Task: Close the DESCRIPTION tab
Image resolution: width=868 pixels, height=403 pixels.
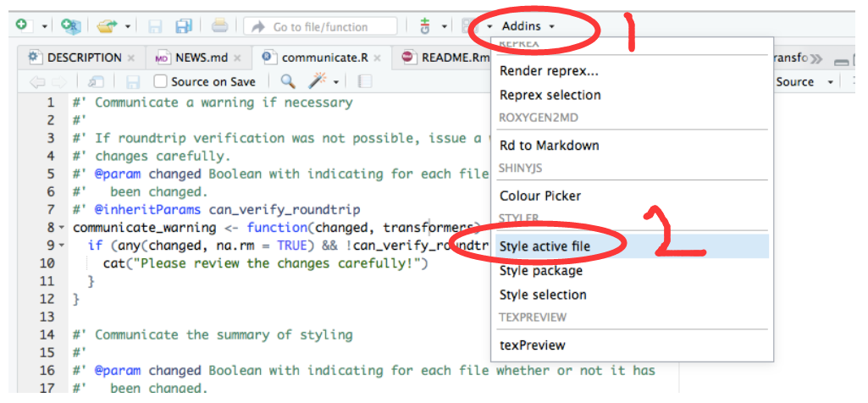Action: pos(131,58)
